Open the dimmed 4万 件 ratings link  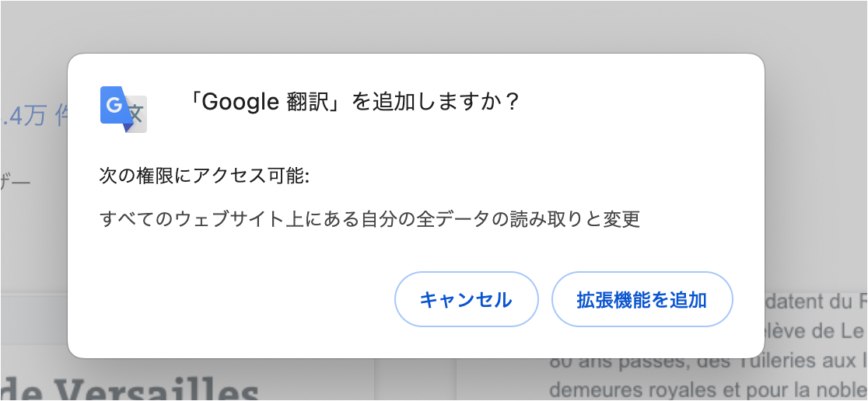[x=34, y=117]
